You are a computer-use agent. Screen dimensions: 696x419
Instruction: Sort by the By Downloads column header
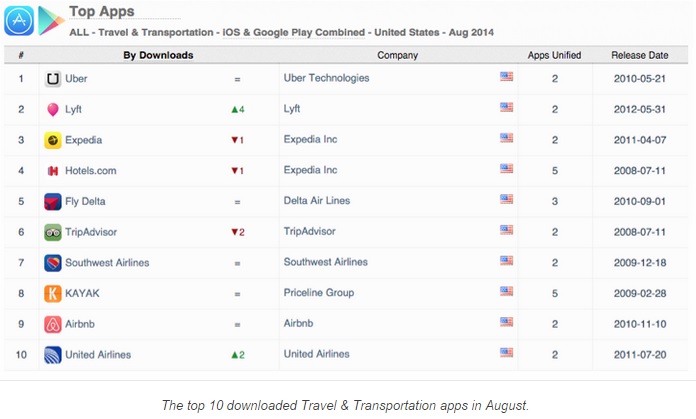158,55
